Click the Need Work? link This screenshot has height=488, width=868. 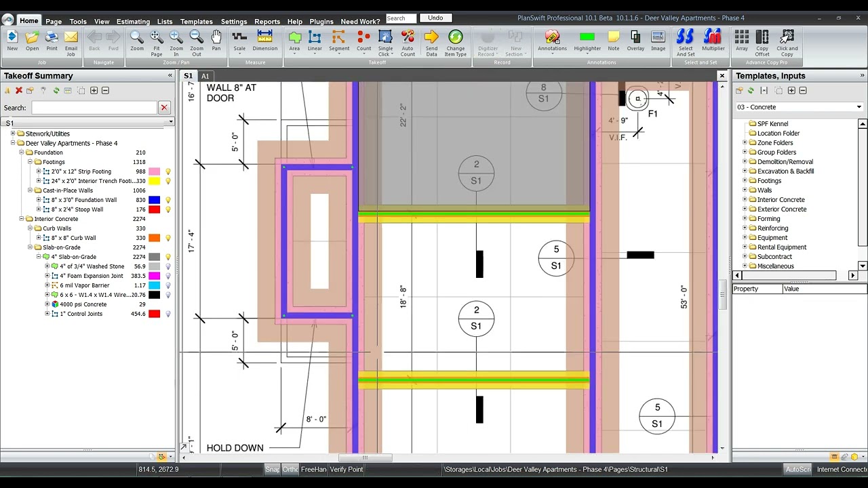(360, 22)
